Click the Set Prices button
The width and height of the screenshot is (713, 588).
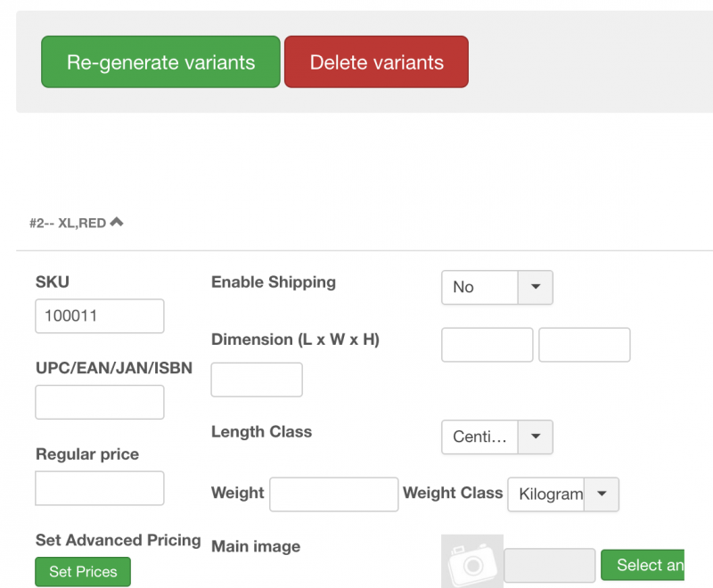[83, 572]
